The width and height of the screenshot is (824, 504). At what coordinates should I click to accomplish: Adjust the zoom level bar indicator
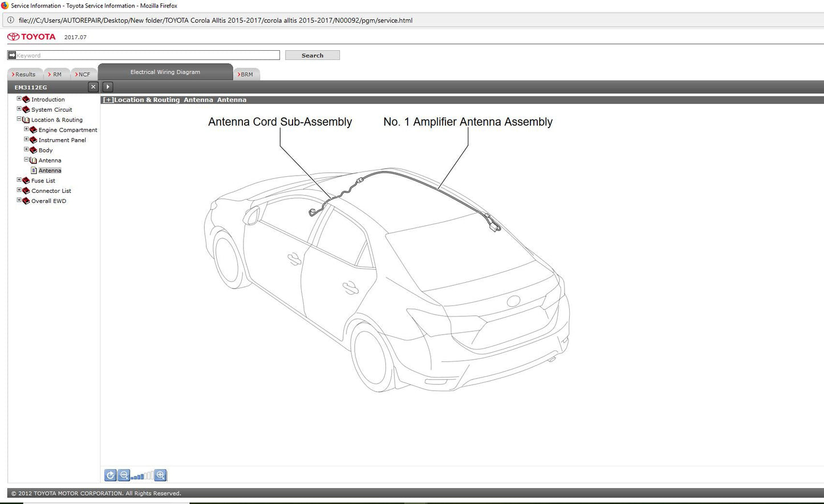pyautogui.click(x=143, y=475)
